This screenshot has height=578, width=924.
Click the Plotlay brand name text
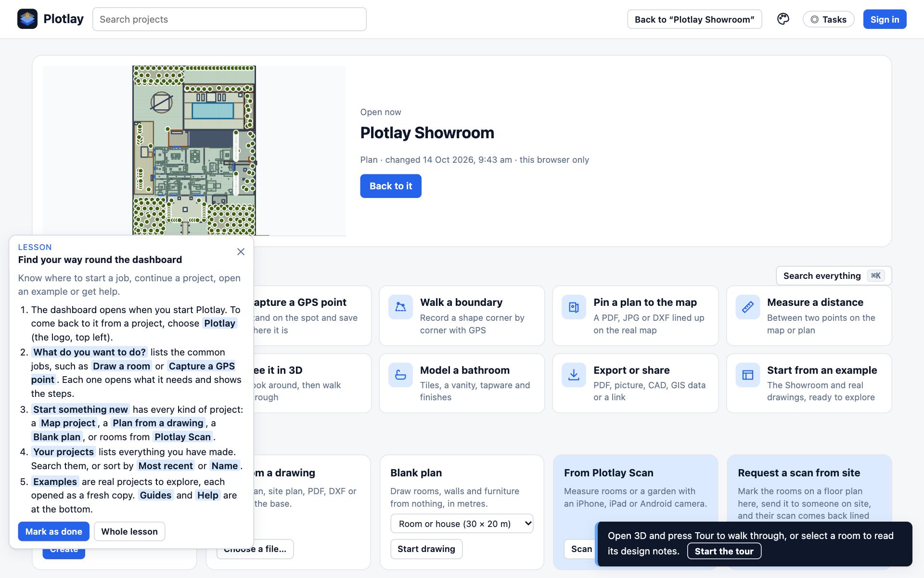point(64,19)
